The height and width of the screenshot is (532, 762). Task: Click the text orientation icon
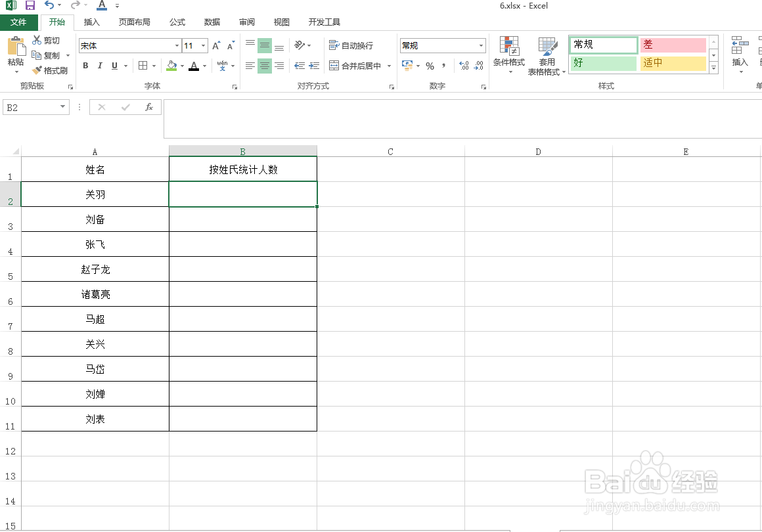pos(300,45)
